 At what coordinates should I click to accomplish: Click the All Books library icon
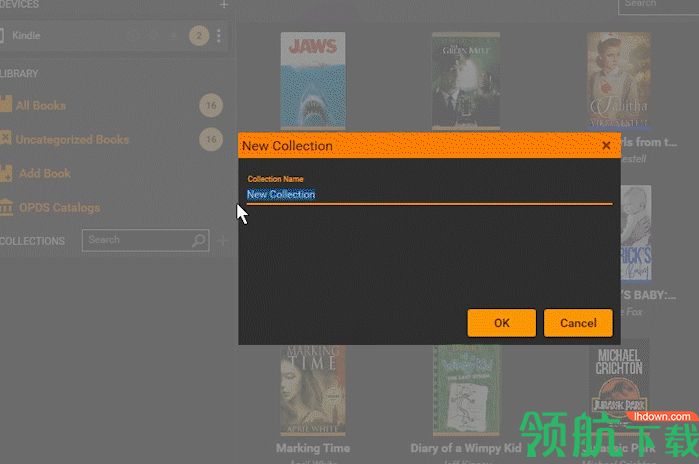tap(6, 105)
